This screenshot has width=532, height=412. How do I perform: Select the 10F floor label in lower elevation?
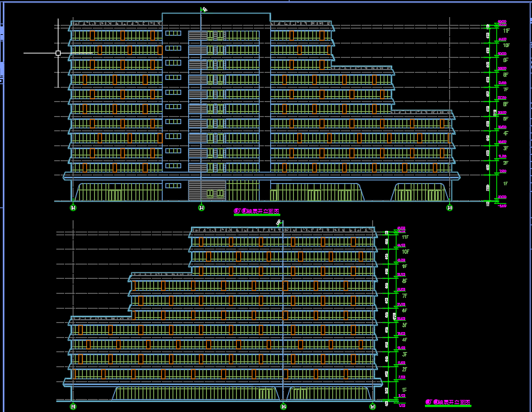(x=406, y=252)
